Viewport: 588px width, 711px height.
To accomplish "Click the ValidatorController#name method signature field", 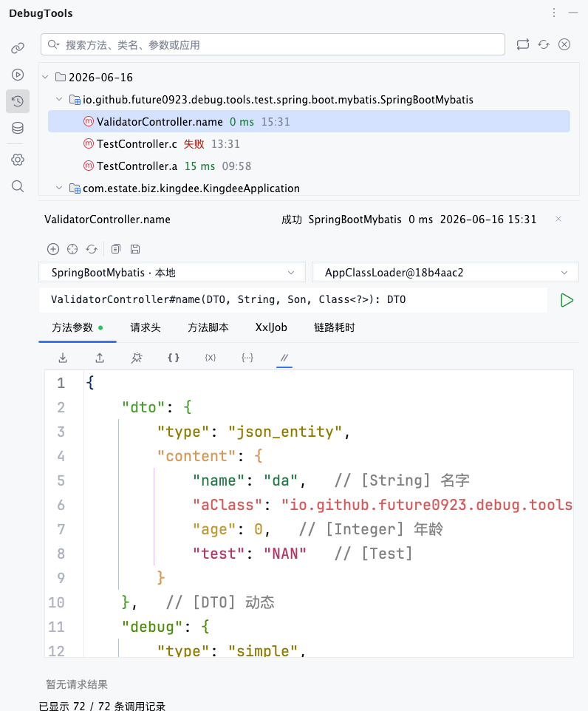I will 293,300.
